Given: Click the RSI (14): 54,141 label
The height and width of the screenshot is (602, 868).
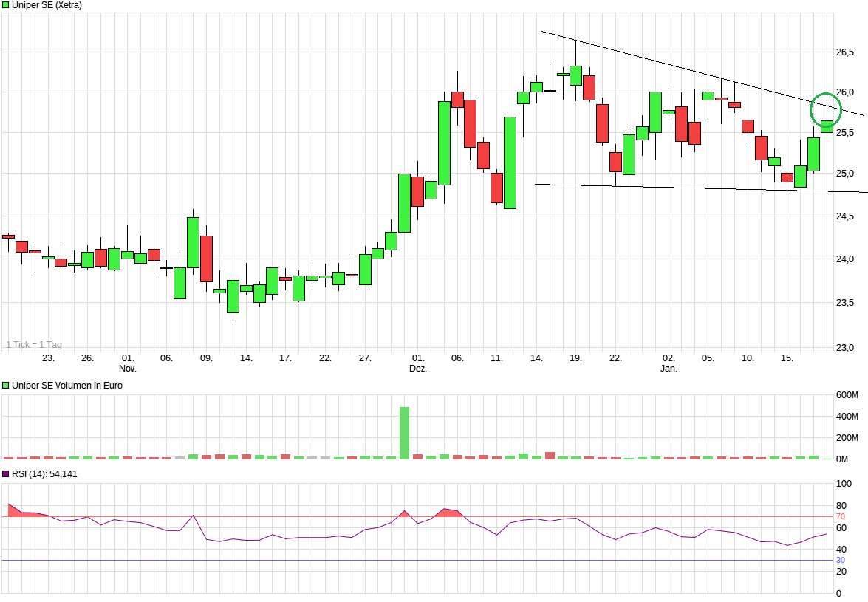Looking at the screenshot, I should (44, 474).
